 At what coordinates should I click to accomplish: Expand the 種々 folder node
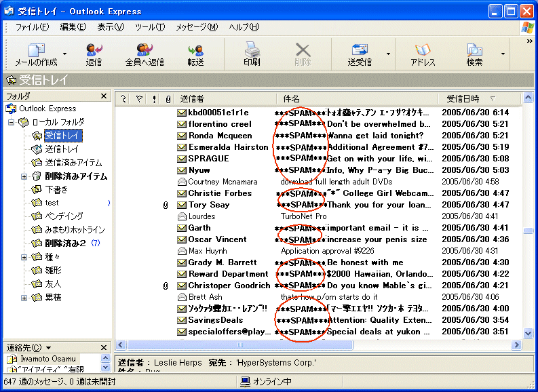pyautogui.click(x=24, y=257)
